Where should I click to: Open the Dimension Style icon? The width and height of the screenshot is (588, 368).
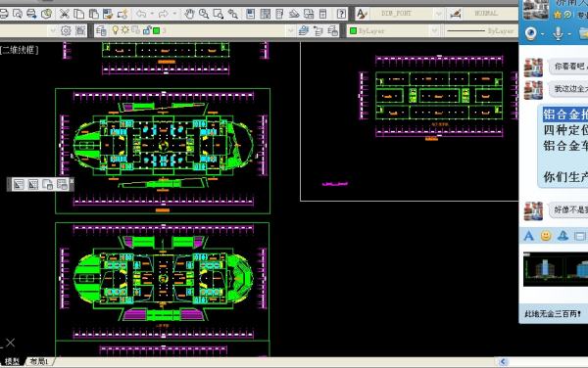coord(456,15)
